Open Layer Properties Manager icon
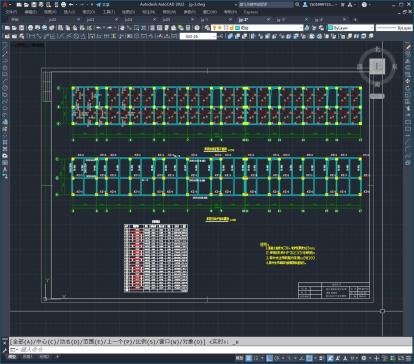Viewport: 414px width, 364px height. (x=207, y=28)
